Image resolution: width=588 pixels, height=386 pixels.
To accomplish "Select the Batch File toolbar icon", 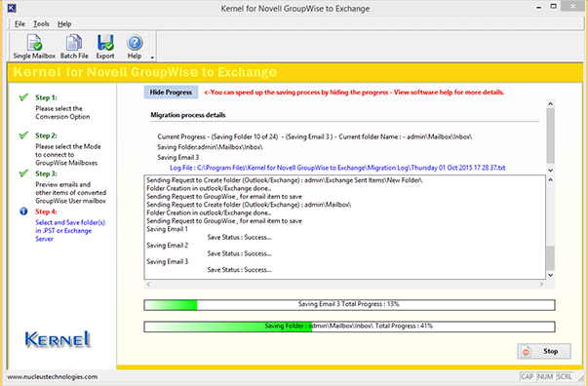I will click(x=74, y=47).
